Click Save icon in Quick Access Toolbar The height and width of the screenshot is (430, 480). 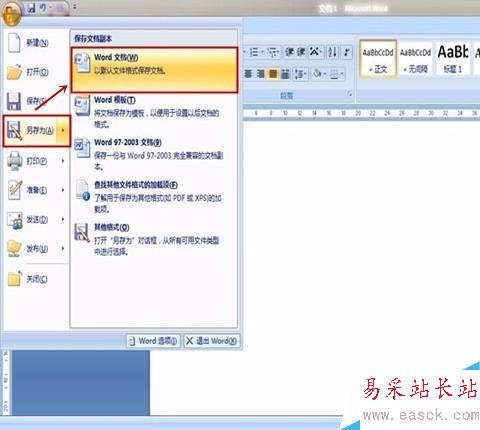click(x=31, y=8)
